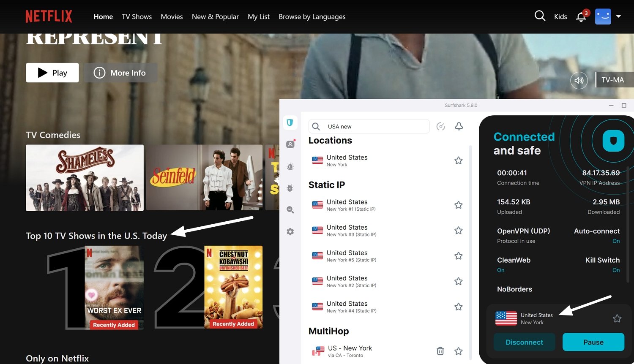Go to Netflix Home tab

pyautogui.click(x=103, y=16)
